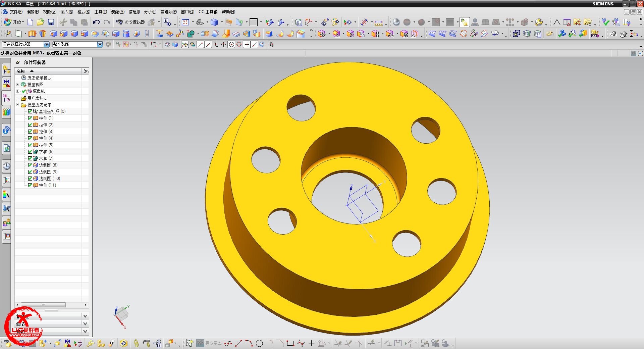Viewport: 644px width, 349px height.
Task: Open the 视图(V) menu
Action: (50, 12)
